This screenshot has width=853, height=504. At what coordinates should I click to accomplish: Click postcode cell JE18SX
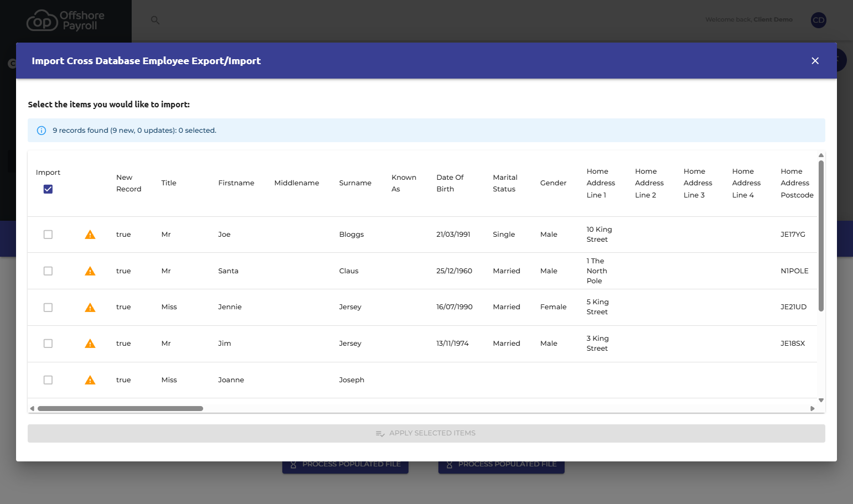click(x=793, y=344)
